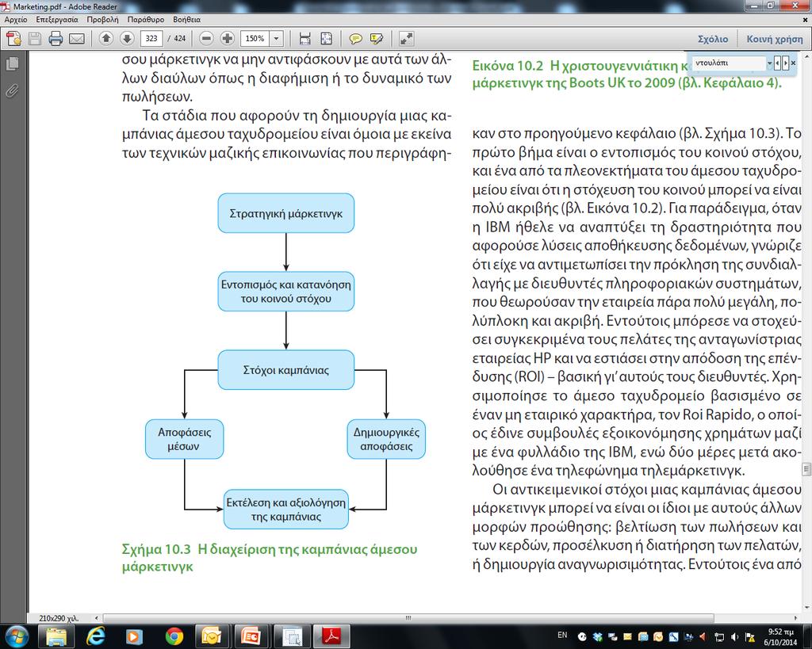Find next search result arrow
This screenshot has height=649, width=812.
tap(786, 63)
